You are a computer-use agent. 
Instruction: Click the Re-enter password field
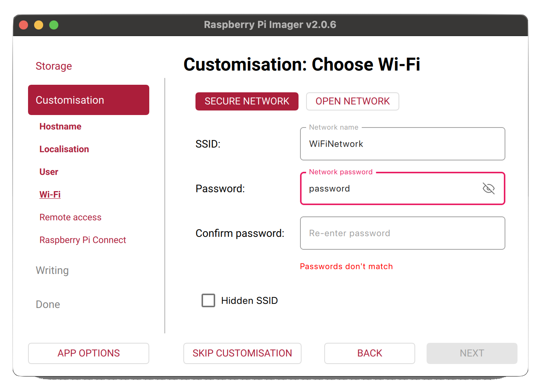tap(402, 233)
